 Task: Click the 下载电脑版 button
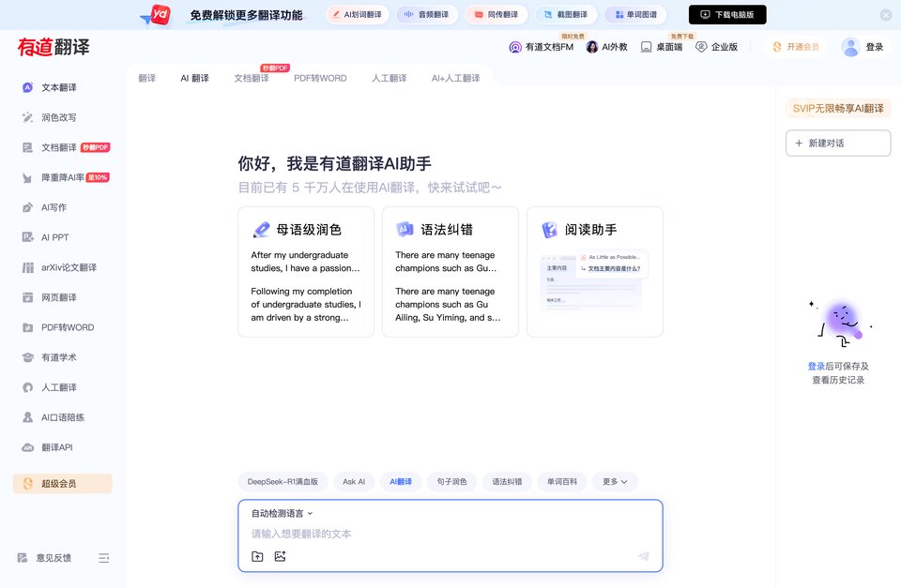click(x=727, y=15)
